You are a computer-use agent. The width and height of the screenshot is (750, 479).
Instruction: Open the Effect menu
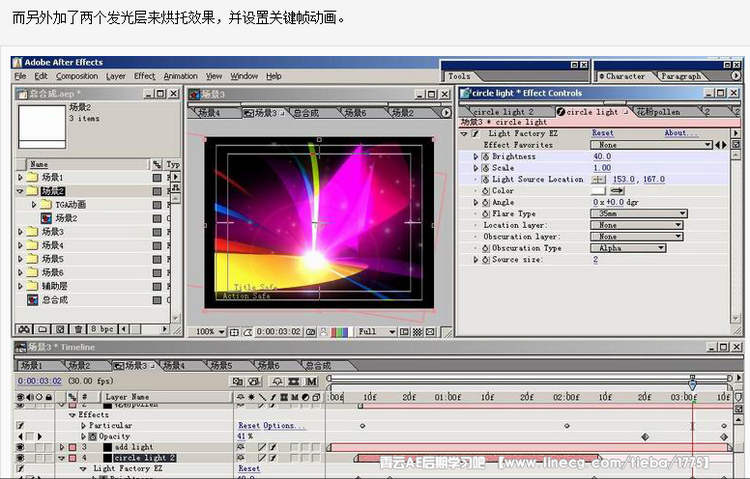pos(144,76)
